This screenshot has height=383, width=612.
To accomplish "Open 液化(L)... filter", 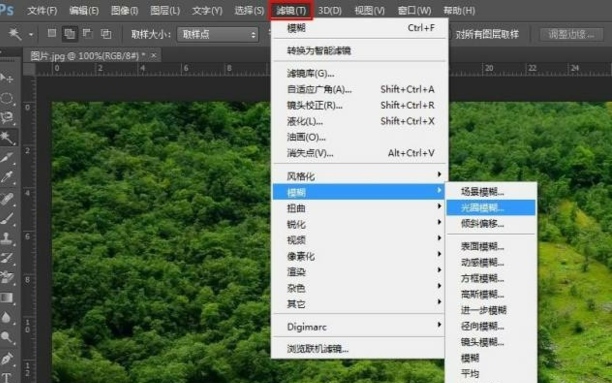I will coord(359,121).
